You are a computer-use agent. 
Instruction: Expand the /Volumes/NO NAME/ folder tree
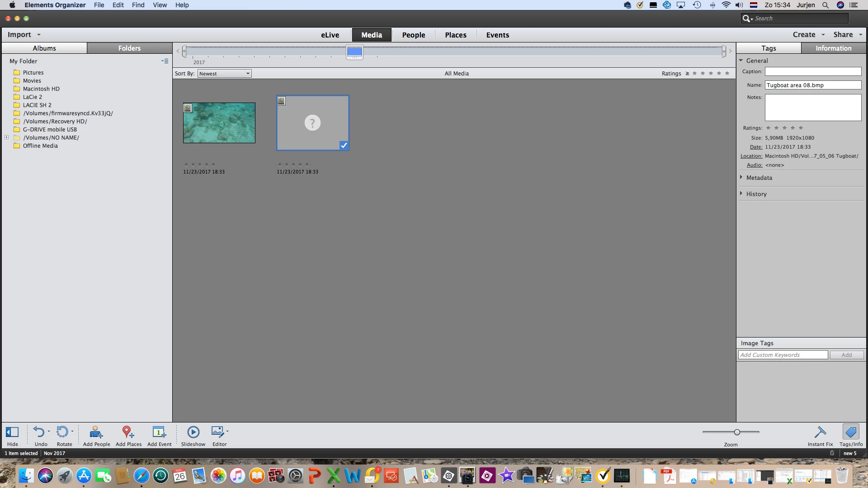point(7,137)
